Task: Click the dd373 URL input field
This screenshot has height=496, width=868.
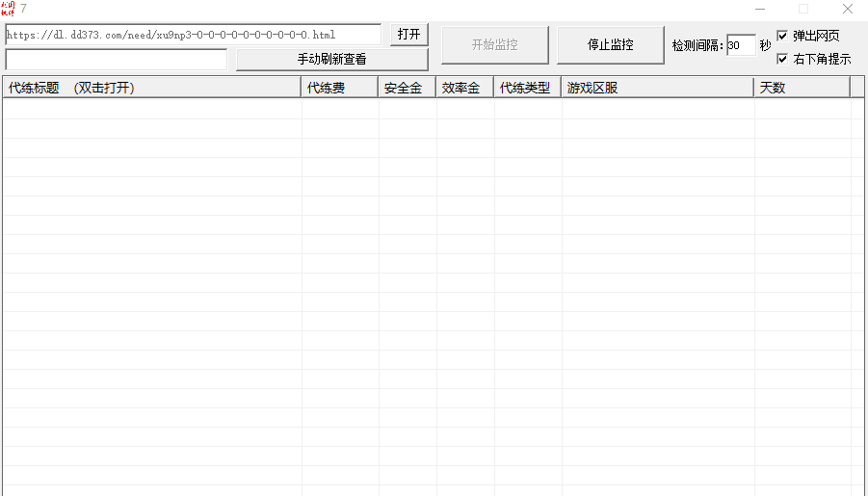Action: coord(194,35)
